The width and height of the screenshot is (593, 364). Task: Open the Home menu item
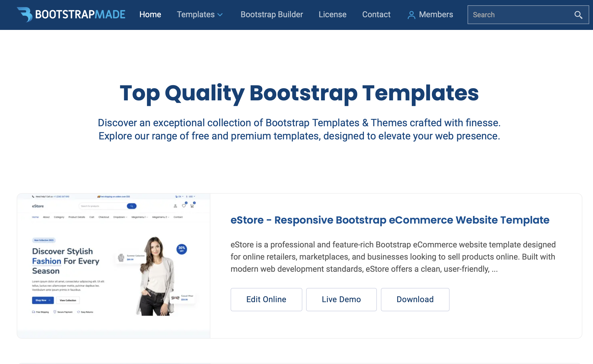pyautogui.click(x=150, y=14)
